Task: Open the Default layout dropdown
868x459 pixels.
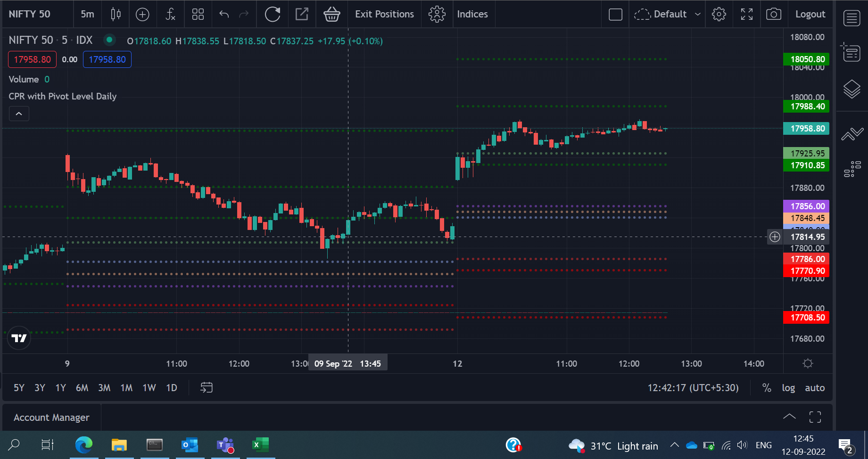Action: point(667,14)
